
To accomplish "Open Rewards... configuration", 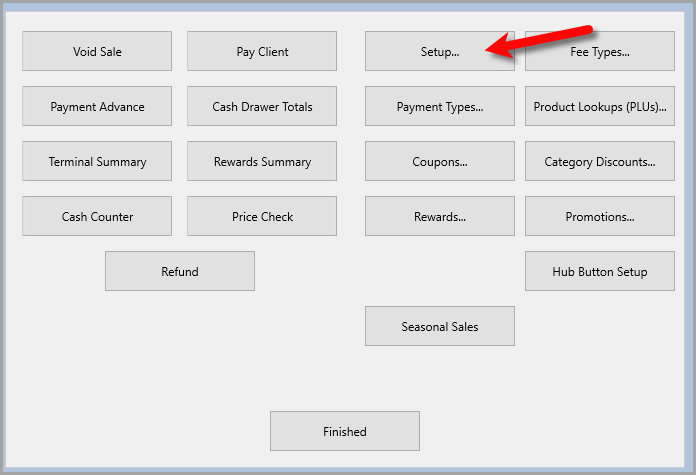I will 440,216.
